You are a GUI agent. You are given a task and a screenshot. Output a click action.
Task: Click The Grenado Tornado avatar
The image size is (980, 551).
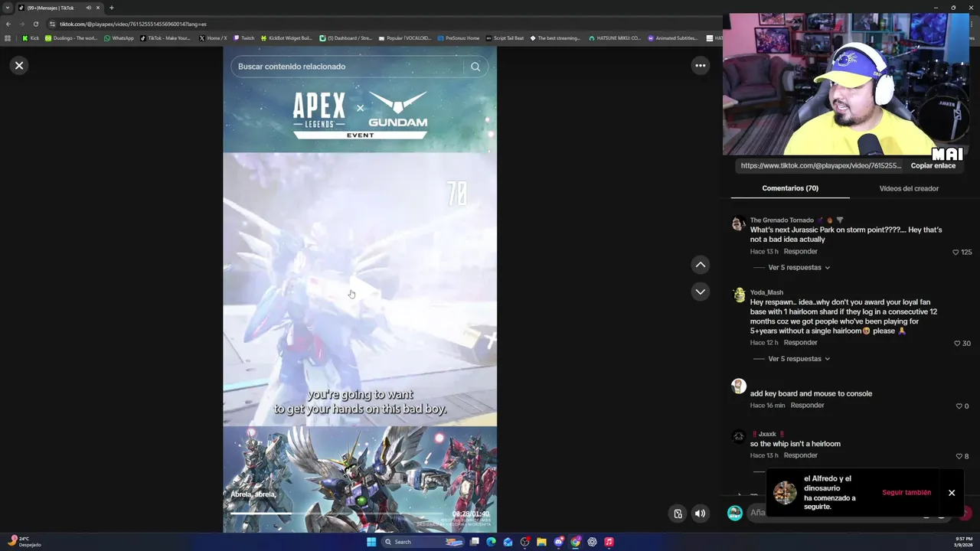pyautogui.click(x=738, y=223)
